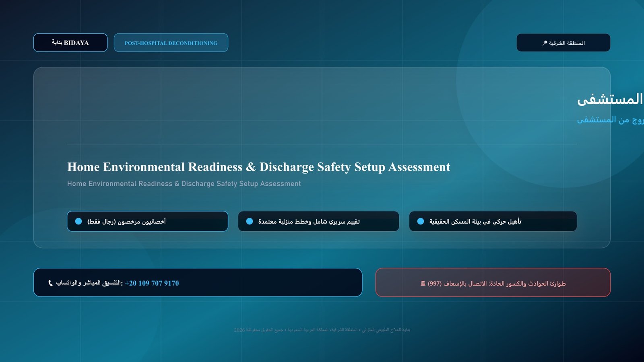Click the blue dot on the تقييم سريري chip
This screenshot has width=644, height=362.
coord(250,221)
